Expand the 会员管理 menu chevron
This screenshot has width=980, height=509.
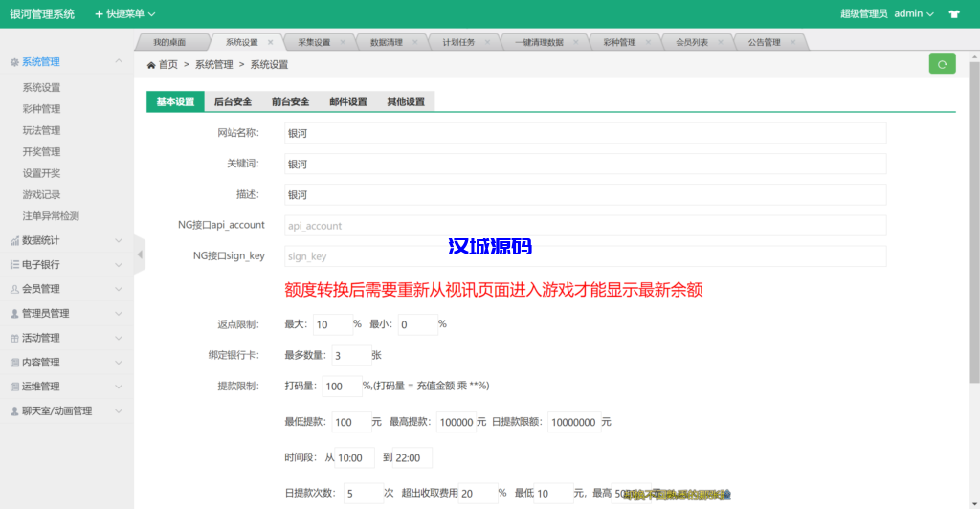click(119, 289)
